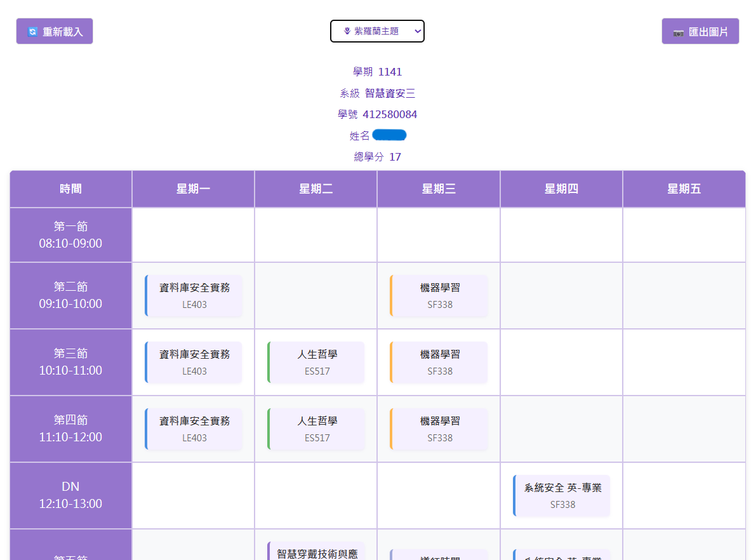The width and height of the screenshot is (751, 560).
Task: Click the 星期四 column header
Action: tap(561, 189)
